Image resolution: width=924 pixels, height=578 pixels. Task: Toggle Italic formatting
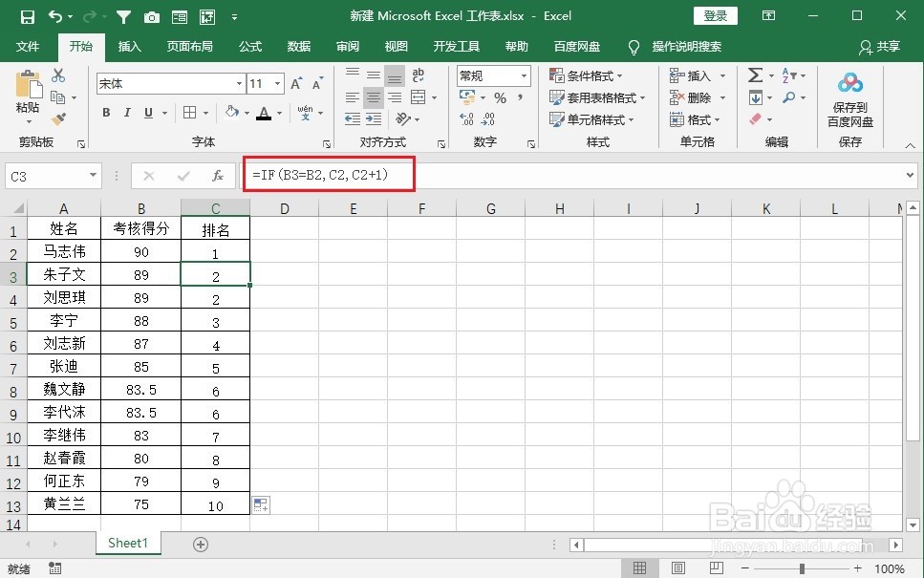pyautogui.click(x=127, y=113)
